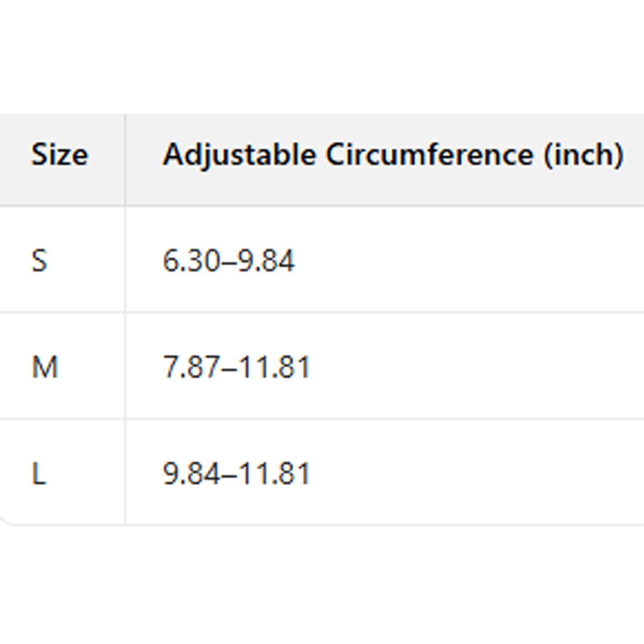Click "7.87" in the M row
The height and width of the screenshot is (644, 644).
(x=192, y=368)
